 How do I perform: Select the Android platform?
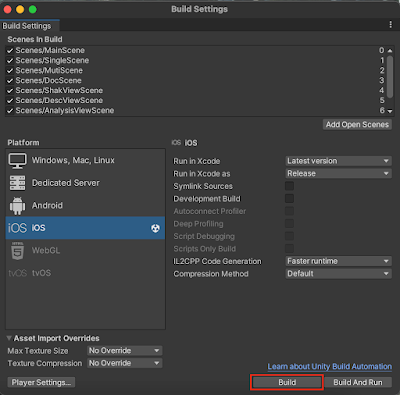tap(85, 206)
